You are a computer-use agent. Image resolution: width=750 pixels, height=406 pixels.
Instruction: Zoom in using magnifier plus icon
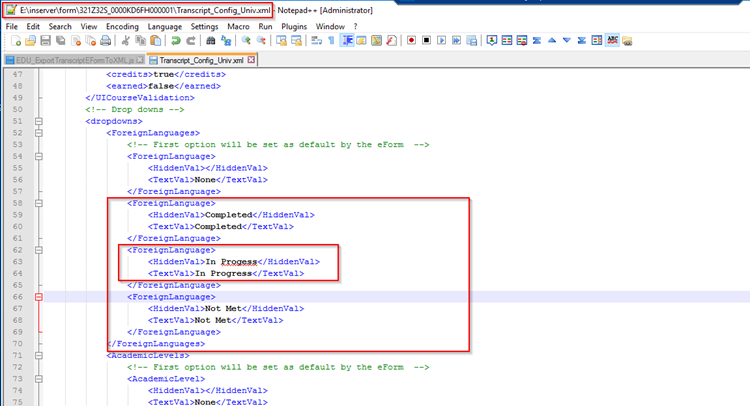pos(246,41)
